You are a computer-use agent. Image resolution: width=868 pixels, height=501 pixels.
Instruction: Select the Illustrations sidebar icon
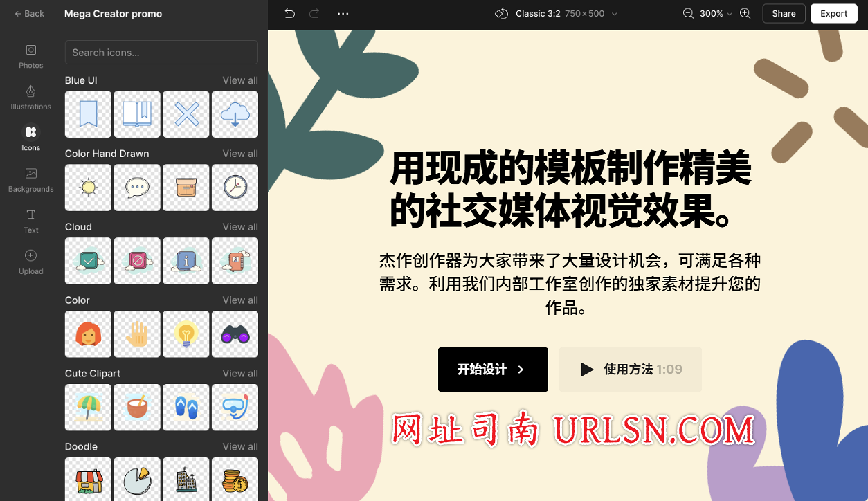30,97
